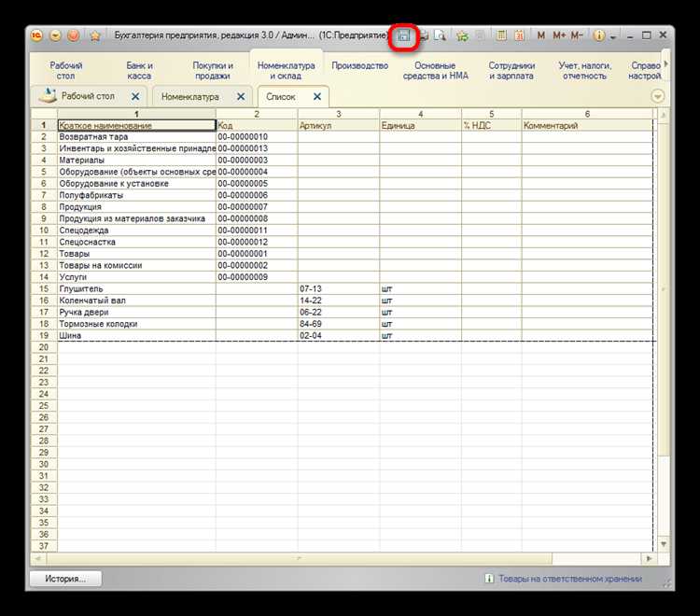Open print preview with magnifier icon
Viewport: 700px width, 616px height.
pyautogui.click(x=440, y=35)
